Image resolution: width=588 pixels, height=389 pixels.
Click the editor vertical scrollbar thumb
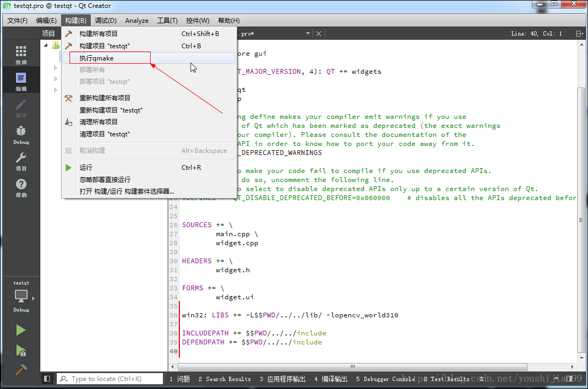pos(581,220)
